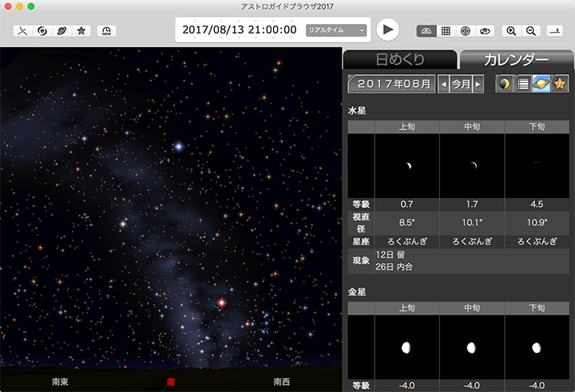Screen dimensions: 575x392
Task: Switch to the 日めくり tab
Action: point(400,60)
